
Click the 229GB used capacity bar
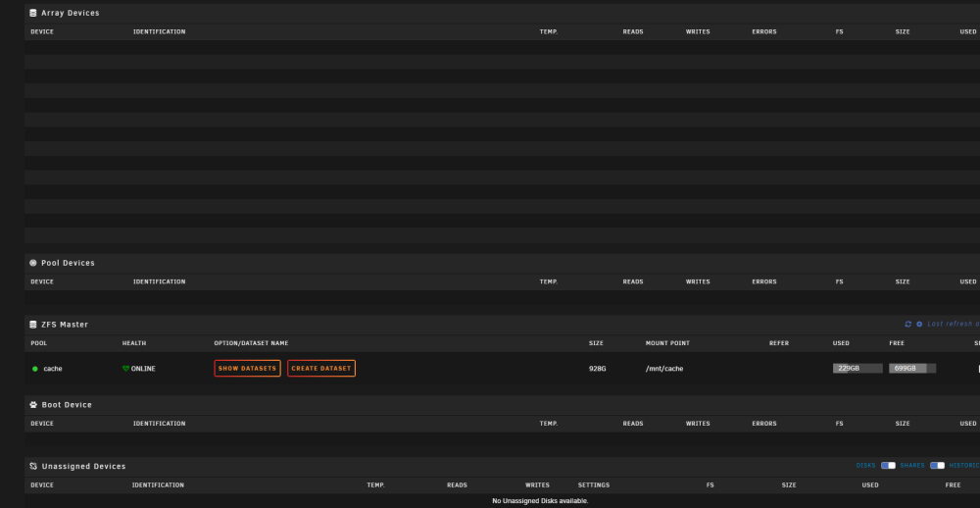coord(857,369)
